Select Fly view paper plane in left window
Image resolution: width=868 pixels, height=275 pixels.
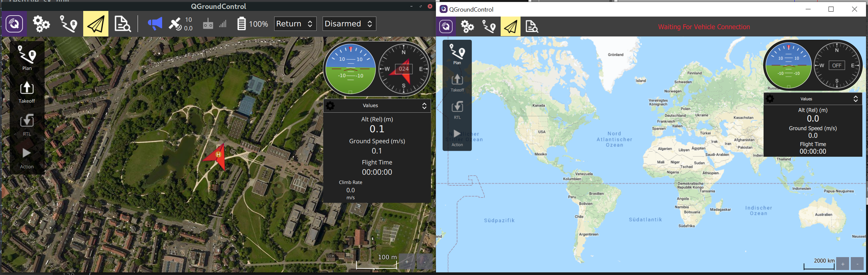pos(96,24)
